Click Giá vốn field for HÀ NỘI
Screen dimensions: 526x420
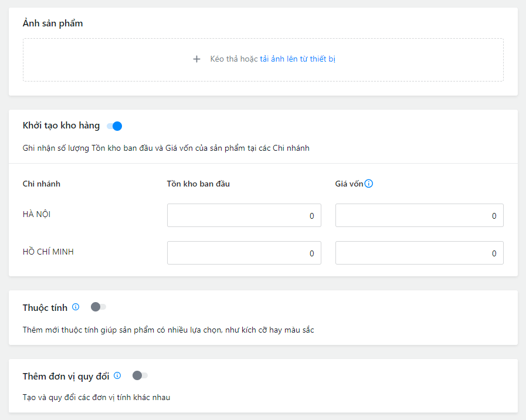(419, 215)
